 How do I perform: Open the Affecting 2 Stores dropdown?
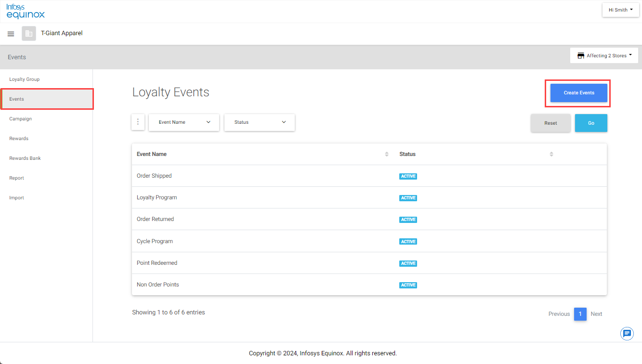[x=604, y=55]
